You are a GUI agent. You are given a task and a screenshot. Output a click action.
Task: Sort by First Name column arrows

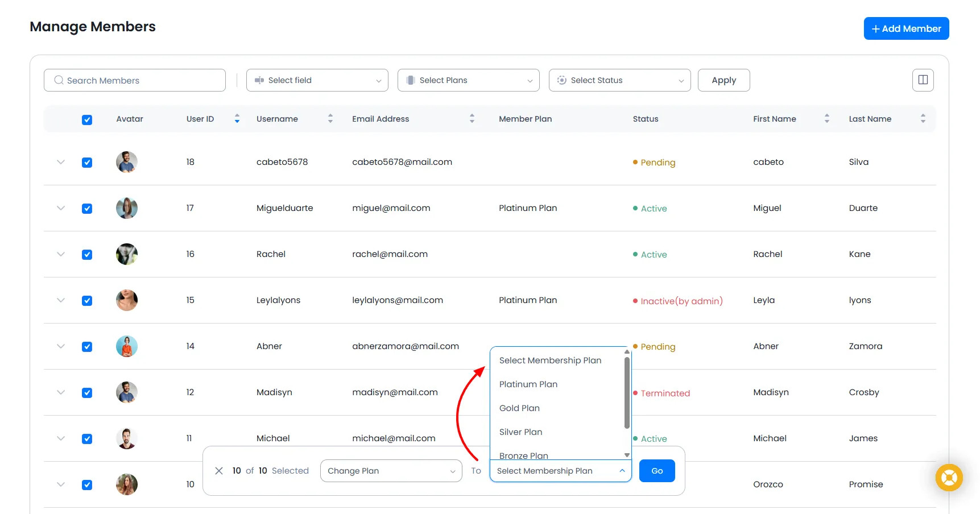coord(826,119)
